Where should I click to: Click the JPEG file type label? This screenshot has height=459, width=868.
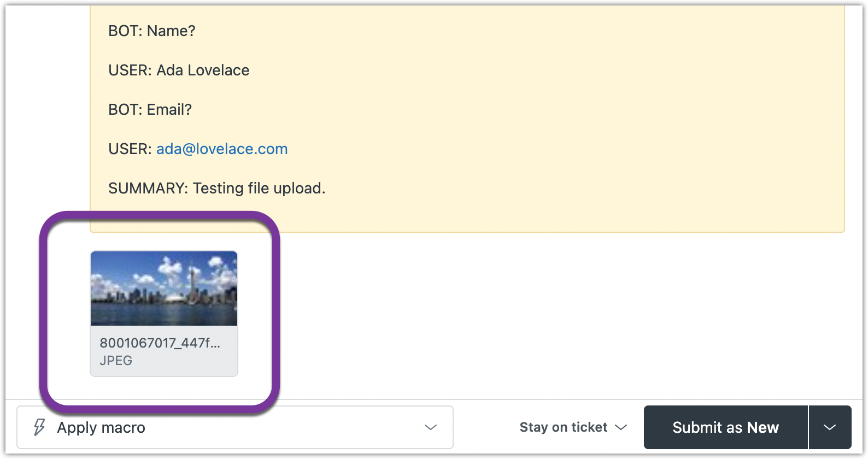point(116,361)
